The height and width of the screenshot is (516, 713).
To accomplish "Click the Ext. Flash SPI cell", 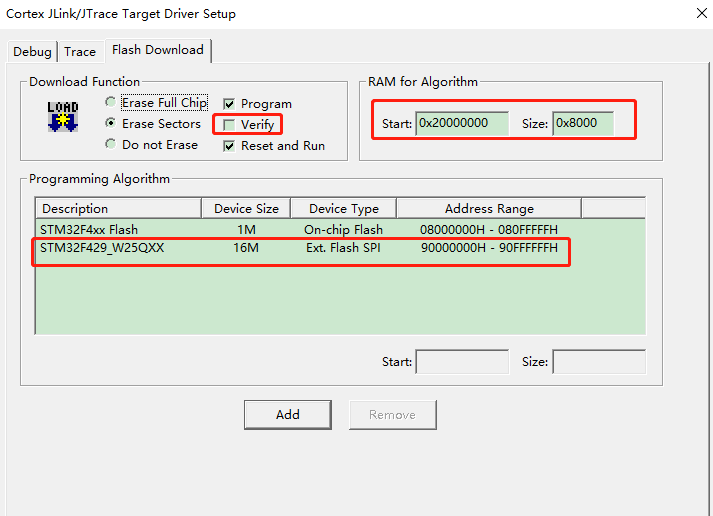I will [343, 248].
